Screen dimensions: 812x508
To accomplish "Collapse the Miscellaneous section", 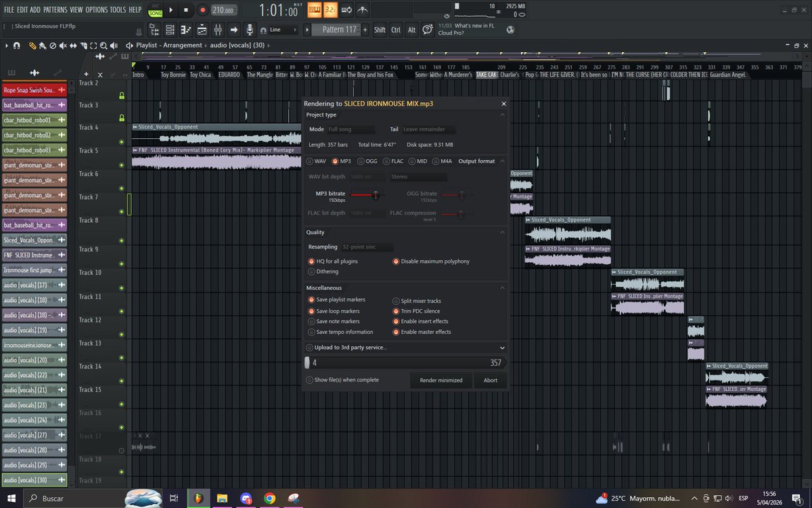I will coord(502,288).
